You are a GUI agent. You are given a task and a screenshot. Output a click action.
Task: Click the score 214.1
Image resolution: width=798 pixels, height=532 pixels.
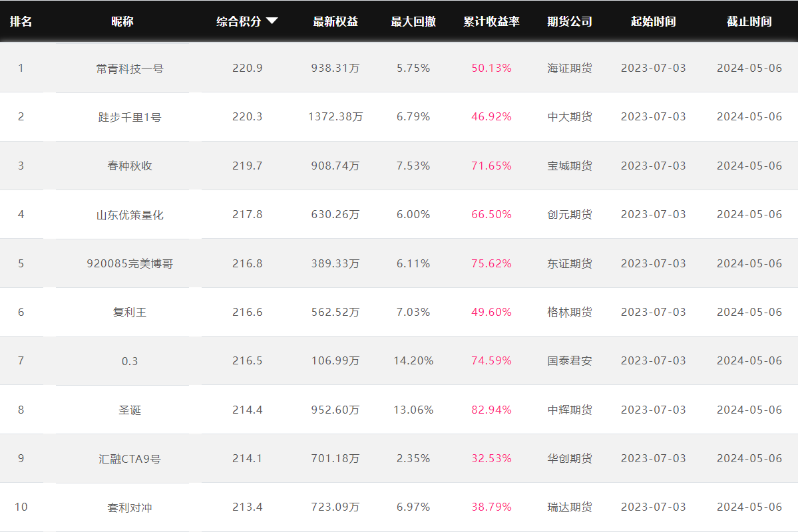click(x=248, y=458)
